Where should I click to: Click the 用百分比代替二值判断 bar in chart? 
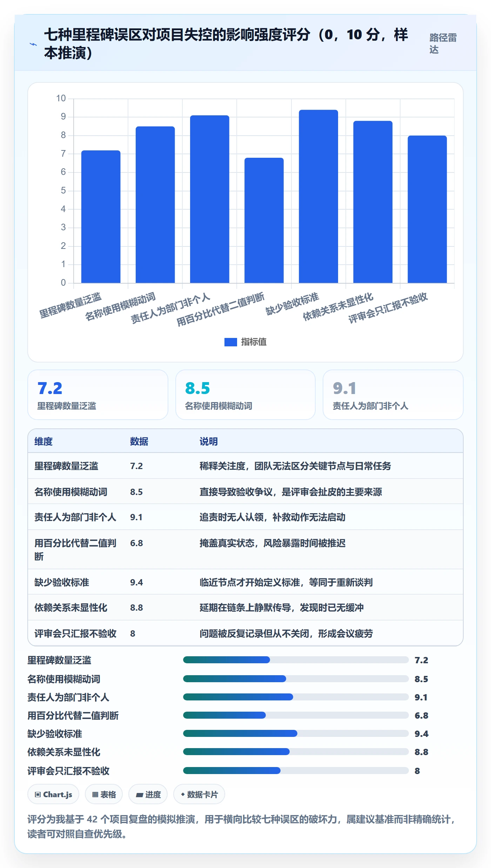point(264,220)
